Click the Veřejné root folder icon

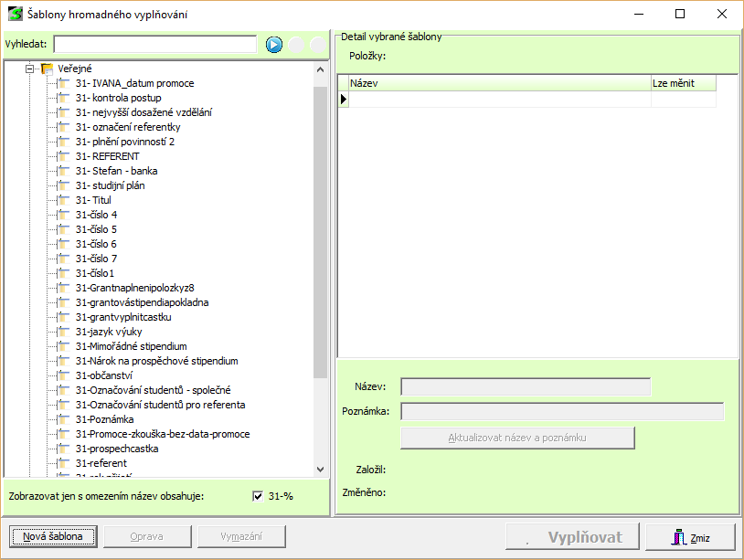tap(48, 69)
